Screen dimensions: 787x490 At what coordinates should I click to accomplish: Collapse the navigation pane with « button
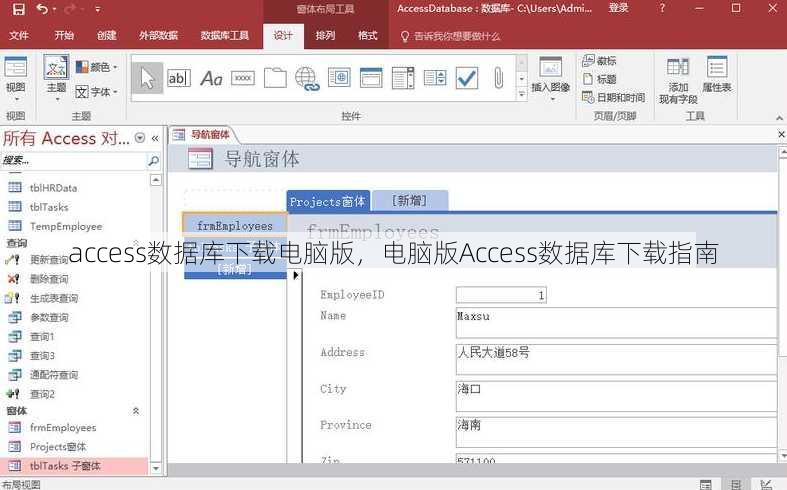coord(155,138)
